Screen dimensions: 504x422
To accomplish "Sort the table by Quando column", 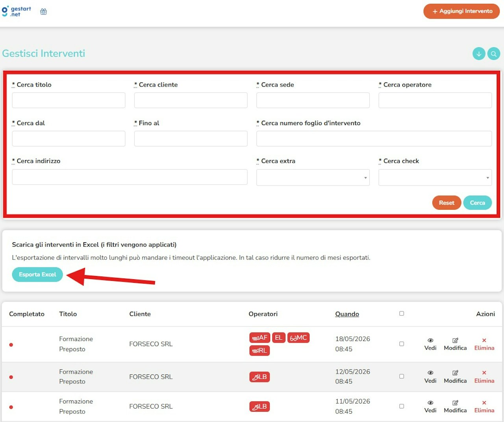I will point(347,314).
